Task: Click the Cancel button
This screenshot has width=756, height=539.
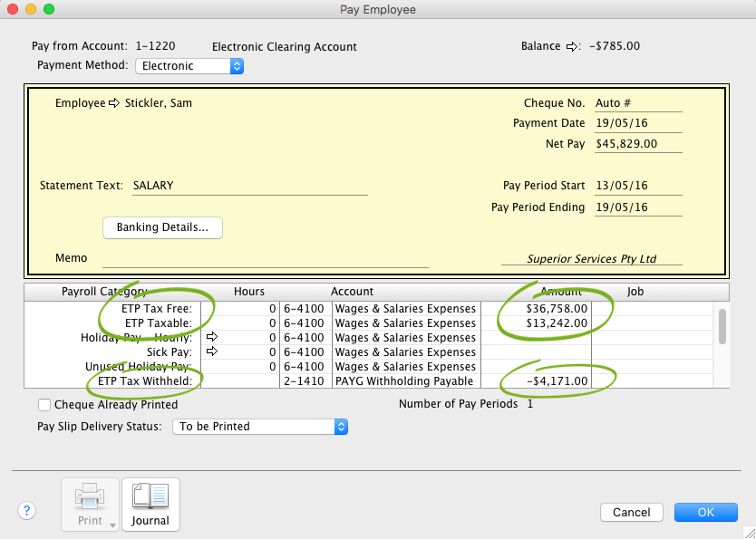Action: pos(631,513)
